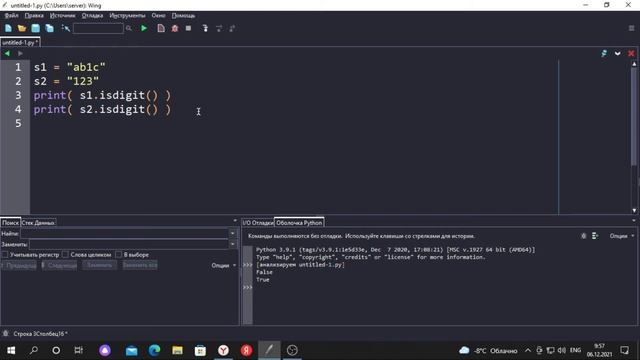This screenshot has width=640, height=360.
Task: Click the Python source browser icon above editor
Action: click(x=604, y=53)
